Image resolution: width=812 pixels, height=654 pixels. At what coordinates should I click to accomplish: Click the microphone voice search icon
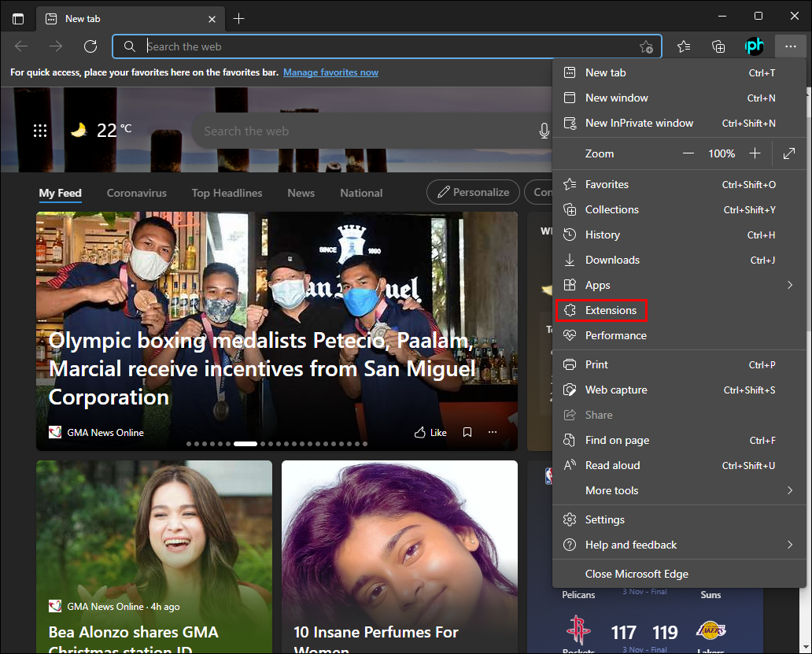(x=544, y=131)
